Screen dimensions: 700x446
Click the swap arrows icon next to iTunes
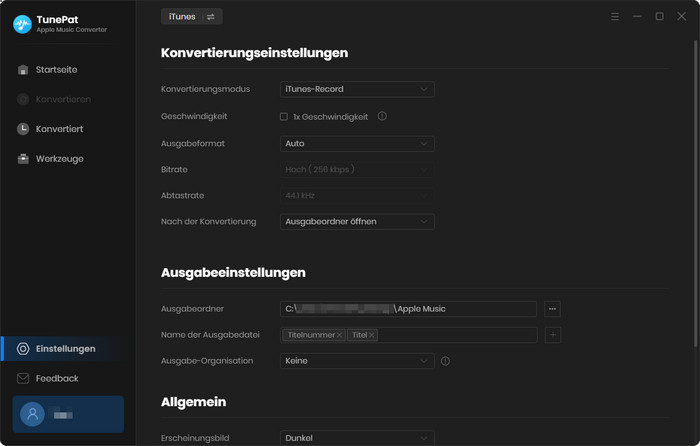[x=211, y=17]
